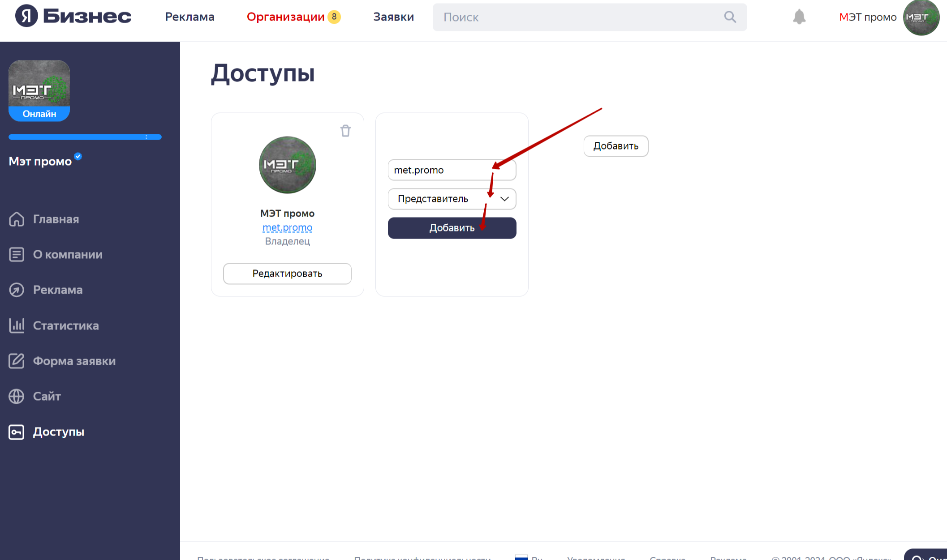This screenshot has width=947, height=560.
Task: Open О компании section
Action: click(68, 255)
